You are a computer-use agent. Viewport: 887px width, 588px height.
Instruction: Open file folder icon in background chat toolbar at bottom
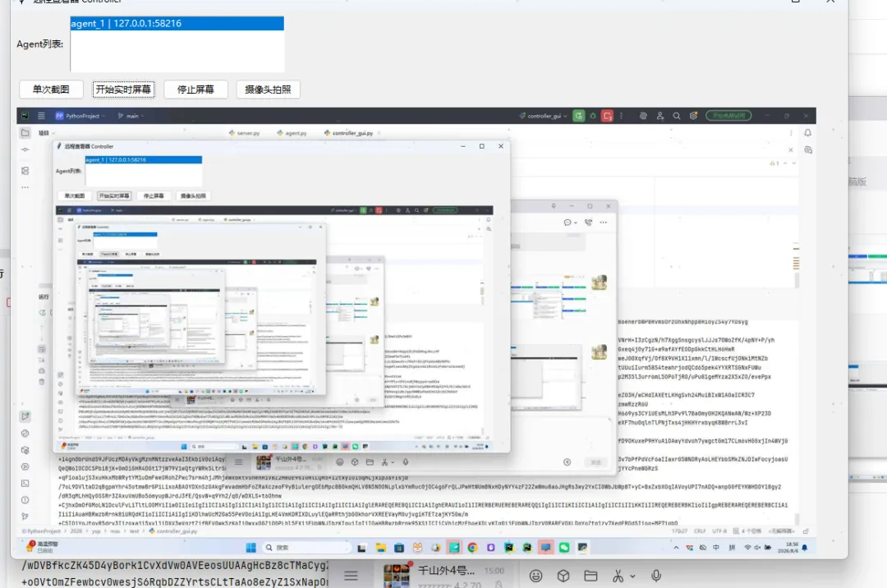pyautogui.click(x=591, y=576)
